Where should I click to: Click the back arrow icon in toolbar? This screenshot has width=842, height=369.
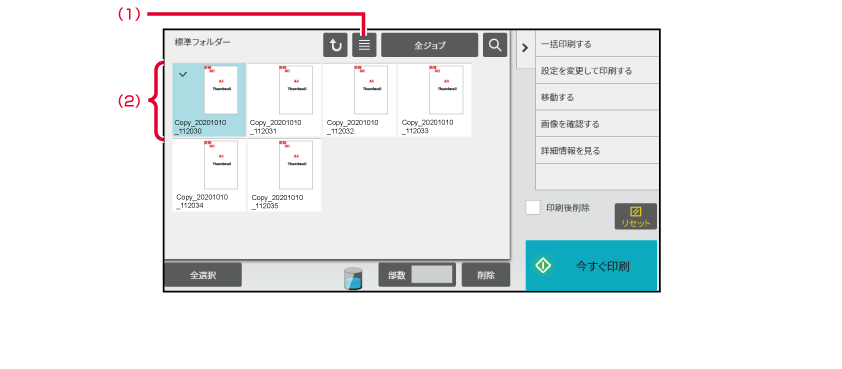click(335, 45)
